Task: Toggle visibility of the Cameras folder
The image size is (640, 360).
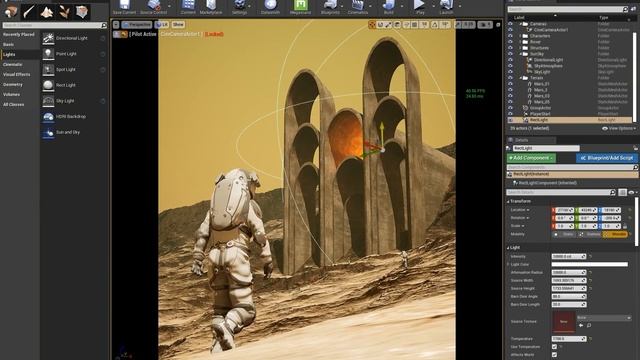Action: coord(511,24)
